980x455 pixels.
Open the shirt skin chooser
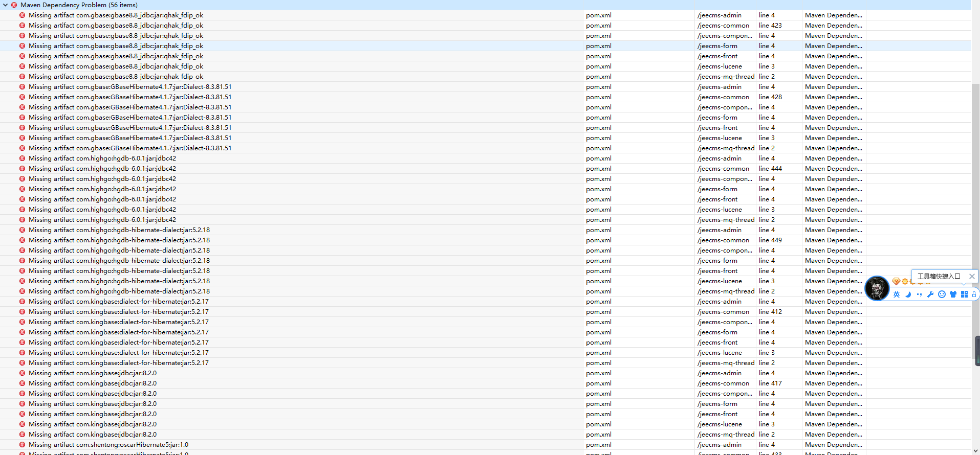pos(953,294)
